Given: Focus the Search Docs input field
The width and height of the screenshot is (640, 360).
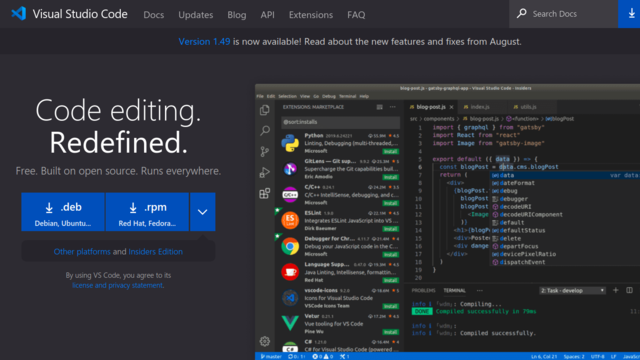Looking at the screenshot, I should [x=563, y=14].
